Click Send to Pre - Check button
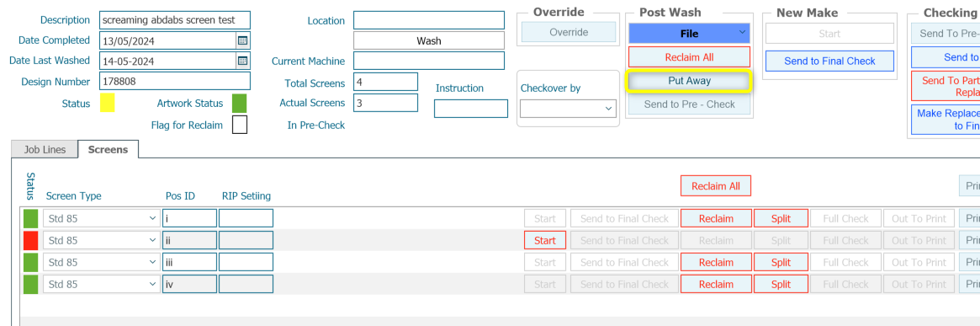Viewport: 980px width, 326px height. 689,104
